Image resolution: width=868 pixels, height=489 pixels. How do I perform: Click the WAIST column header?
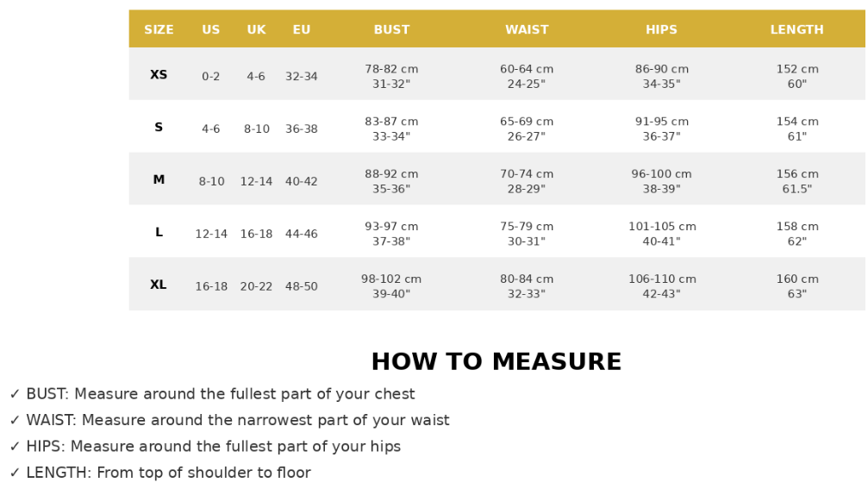tap(527, 29)
